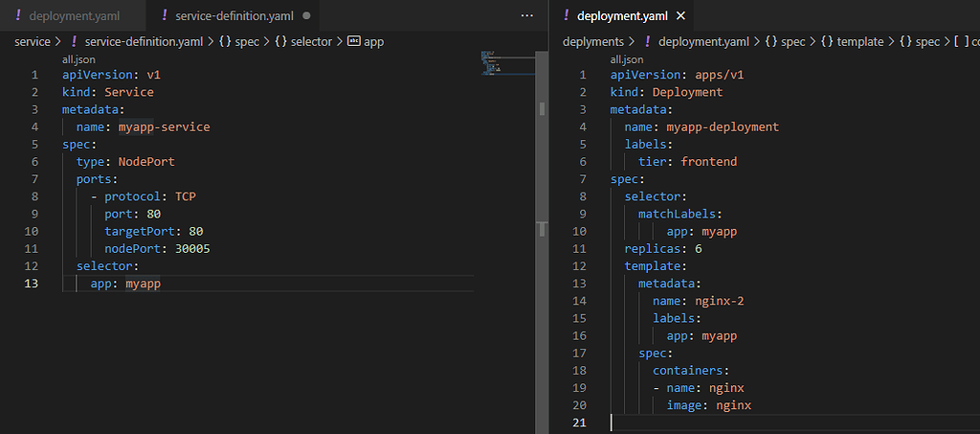The height and width of the screenshot is (434, 980).
Task: Click unsaved dot on service-definition.yaml tab
Action: pos(306,16)
